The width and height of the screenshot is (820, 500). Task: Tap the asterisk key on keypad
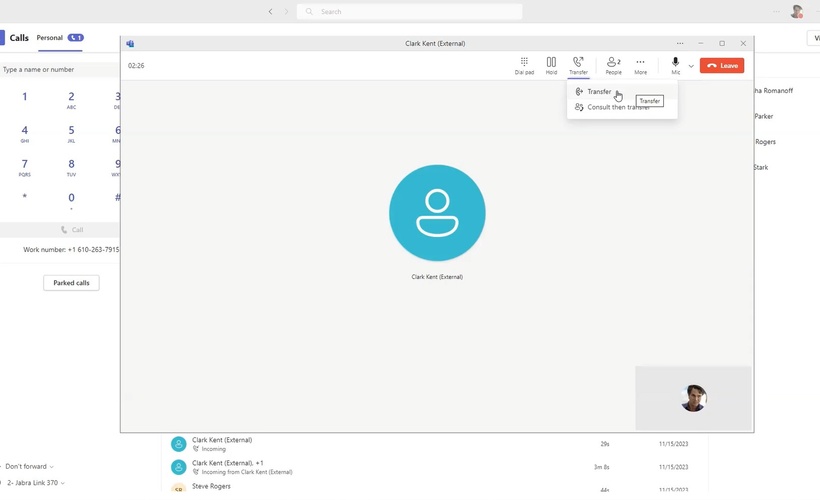[x=25, y=197]
